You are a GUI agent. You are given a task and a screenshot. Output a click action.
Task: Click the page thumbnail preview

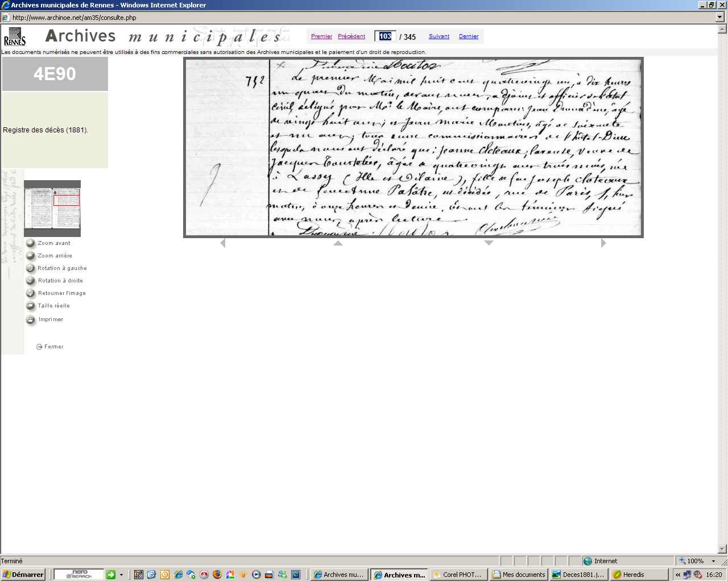(52, 209)
